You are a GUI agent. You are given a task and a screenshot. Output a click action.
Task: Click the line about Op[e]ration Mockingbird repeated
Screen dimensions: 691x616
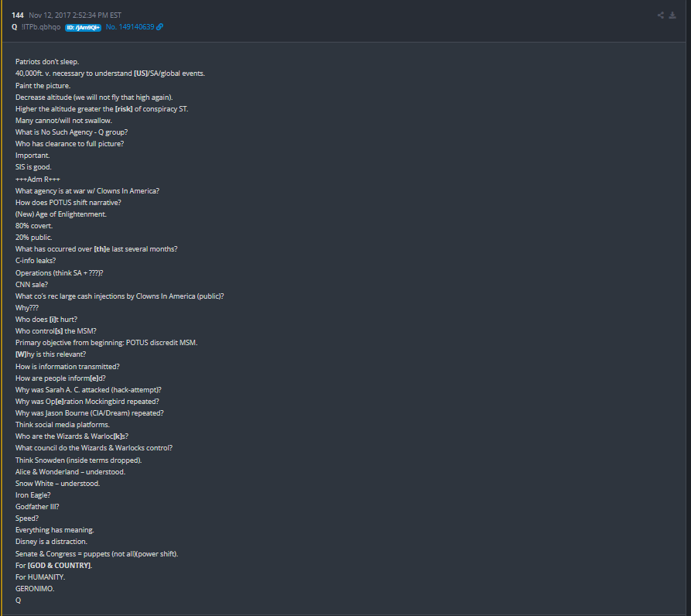click(87, 402)
